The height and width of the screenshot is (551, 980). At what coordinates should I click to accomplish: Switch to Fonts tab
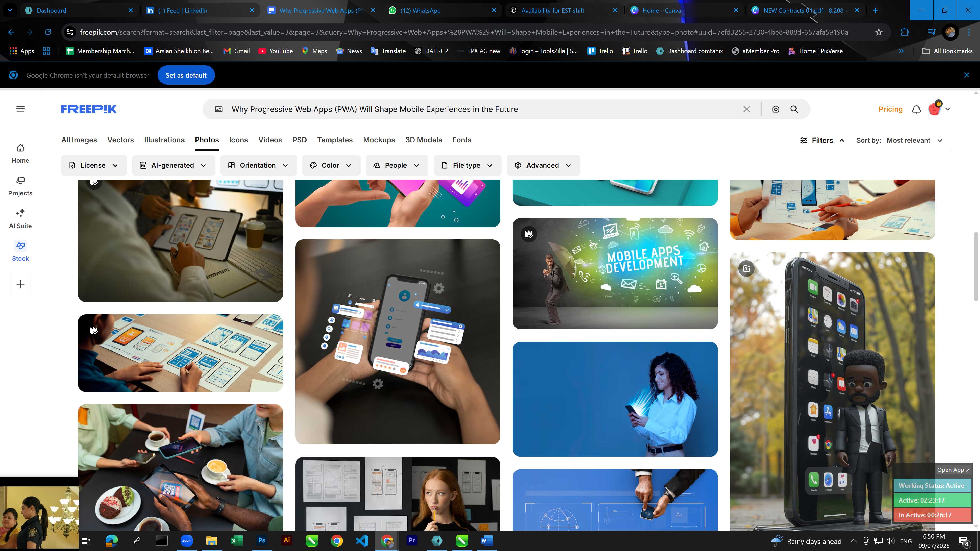(x=462, y=140)
